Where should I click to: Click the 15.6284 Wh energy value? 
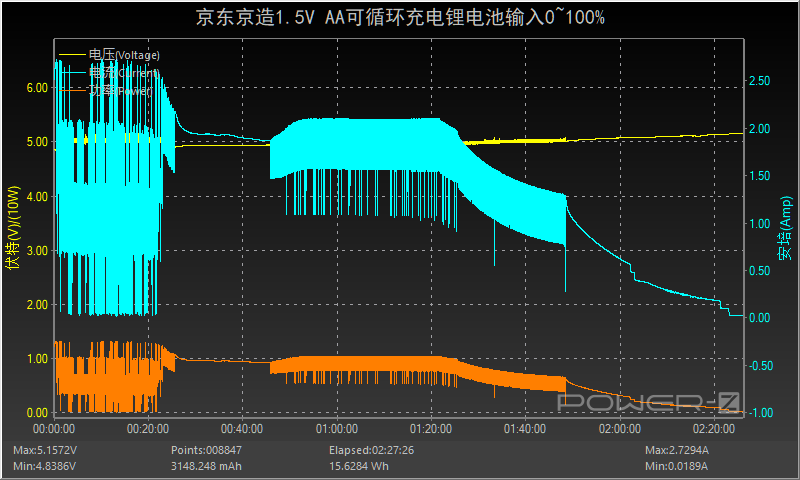point(359,466)
